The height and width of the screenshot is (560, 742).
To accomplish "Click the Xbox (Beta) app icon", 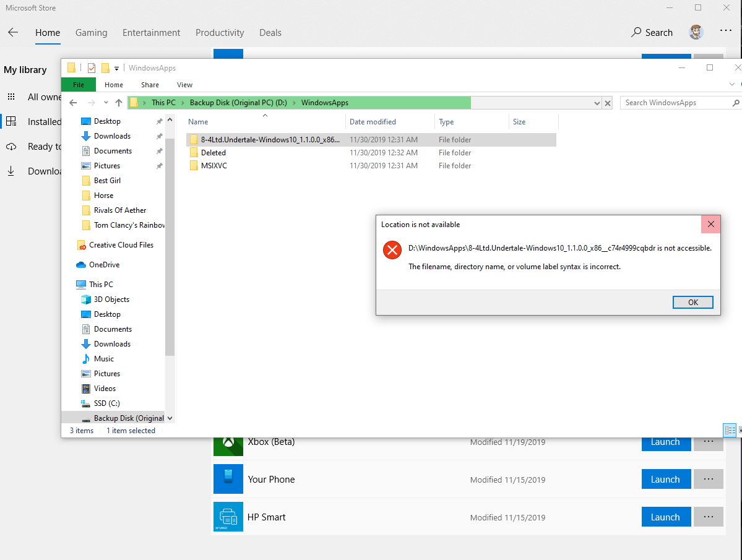I will tap(228, 447).
